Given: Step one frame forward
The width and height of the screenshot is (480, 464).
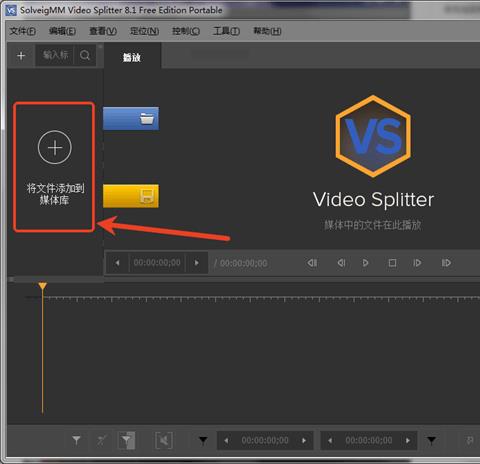Looking at the screenshot, I should 417,263.
